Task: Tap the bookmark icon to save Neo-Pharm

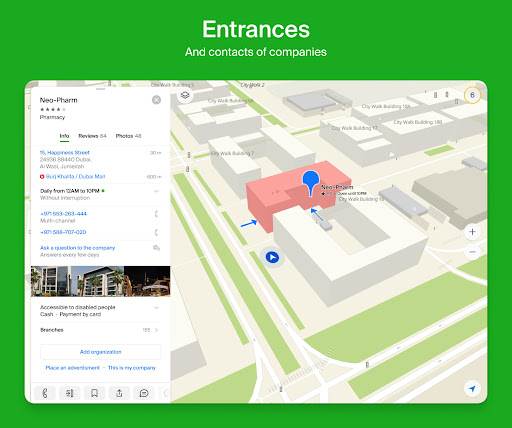Action: click(x=94, y=393)
